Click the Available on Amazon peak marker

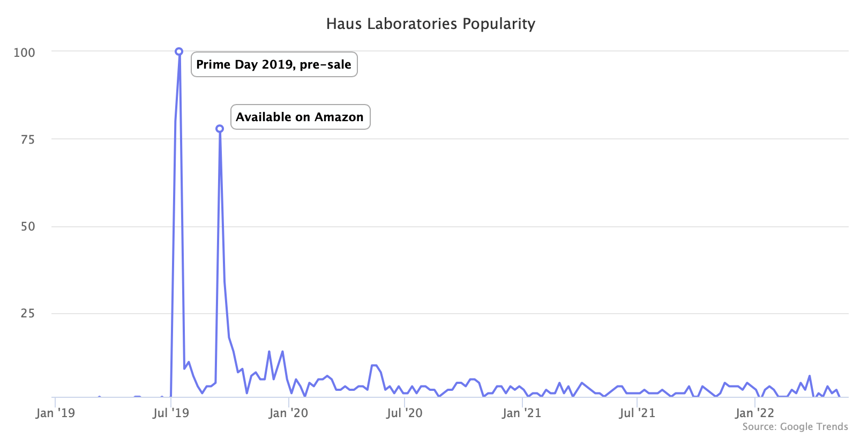point(220,129)
